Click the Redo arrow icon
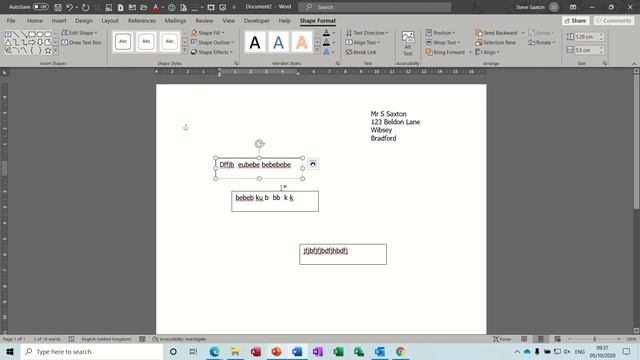Screen dimensions: 640x360 (x=85, y=7)
